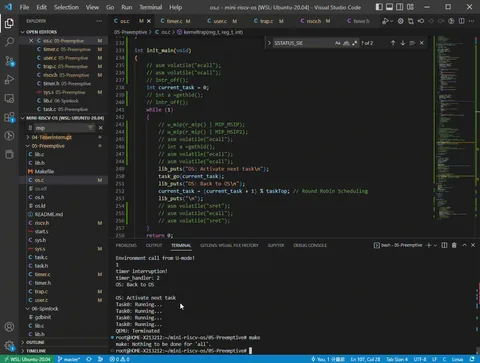
Task: Open the Remote Explorer view
Action: [x=9, y=98]
